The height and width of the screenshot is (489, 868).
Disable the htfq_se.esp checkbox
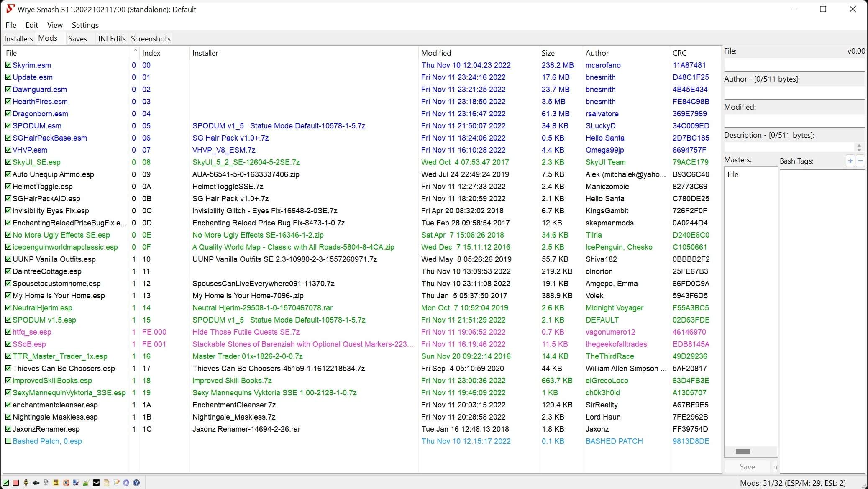pos(8,332)
